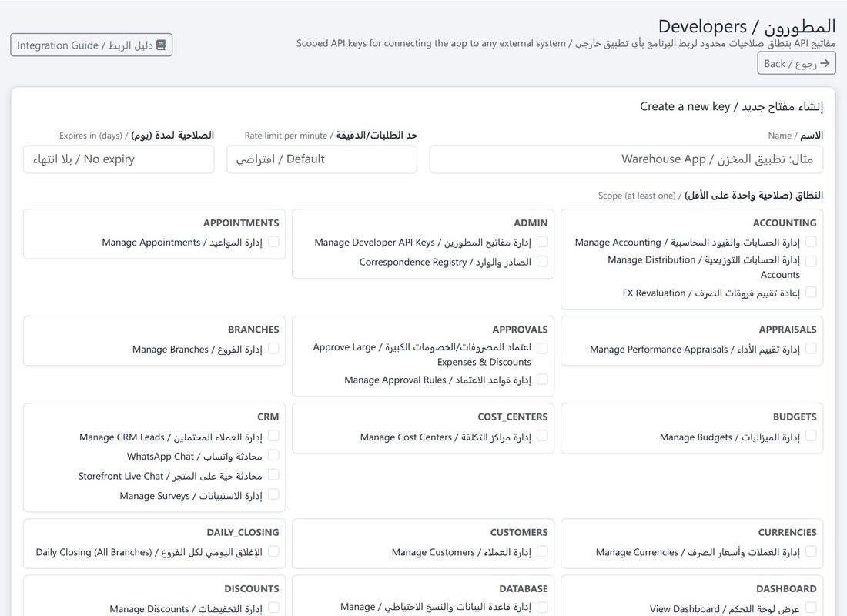Click the Rate limit per minute field
This screenshot has width=847, height=616.
(322, 159)
